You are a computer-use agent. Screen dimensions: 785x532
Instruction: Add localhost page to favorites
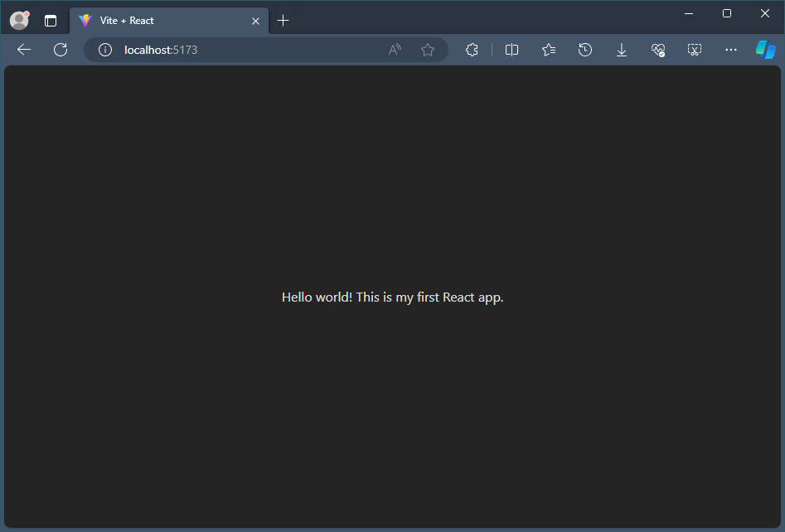coord(428,50)
